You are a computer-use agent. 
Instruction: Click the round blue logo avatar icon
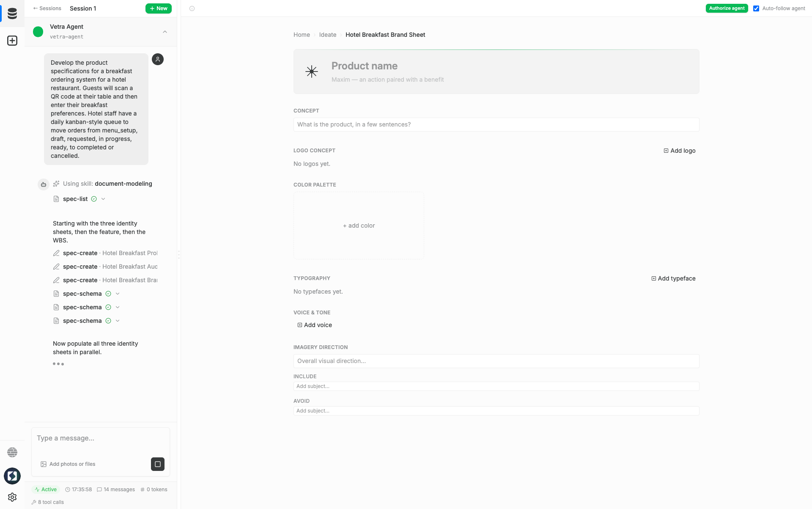(x=12, y=476)
